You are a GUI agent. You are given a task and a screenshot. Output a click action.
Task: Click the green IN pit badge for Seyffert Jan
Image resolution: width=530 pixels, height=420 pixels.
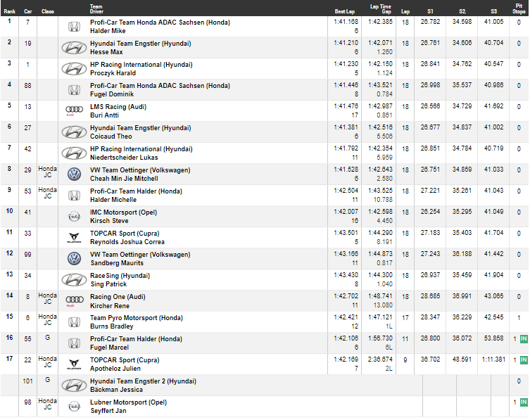point(524,402)
